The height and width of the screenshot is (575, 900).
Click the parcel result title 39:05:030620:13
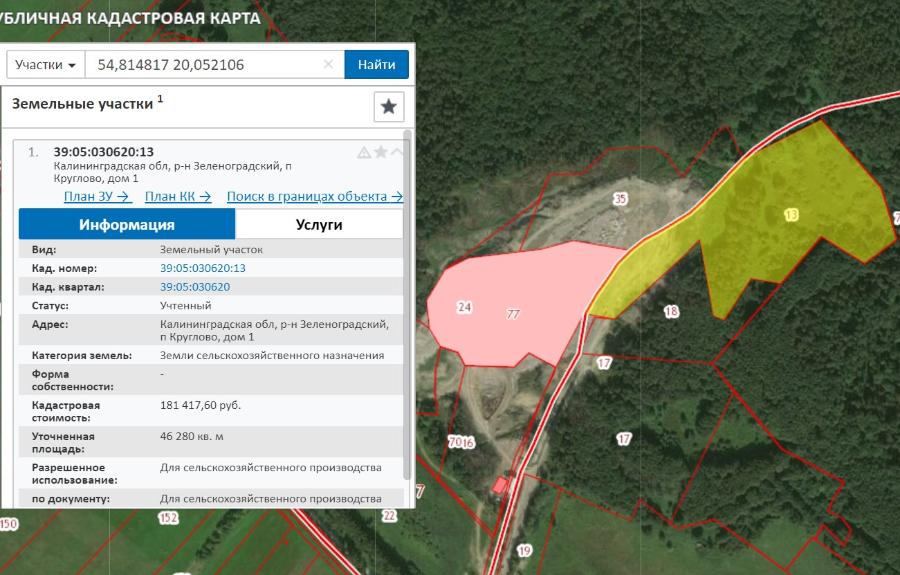(x=103, y=152)
